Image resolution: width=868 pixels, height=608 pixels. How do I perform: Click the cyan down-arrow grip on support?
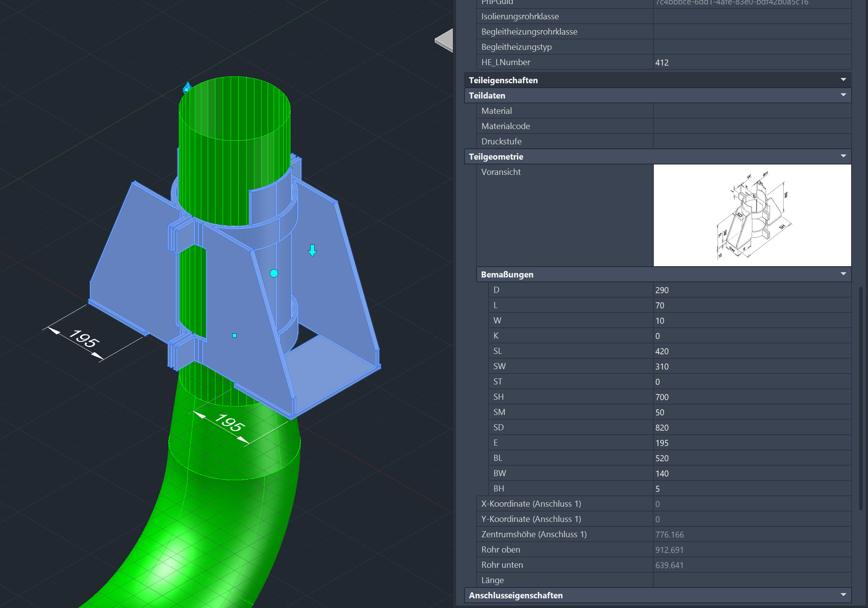coord(312,250)
